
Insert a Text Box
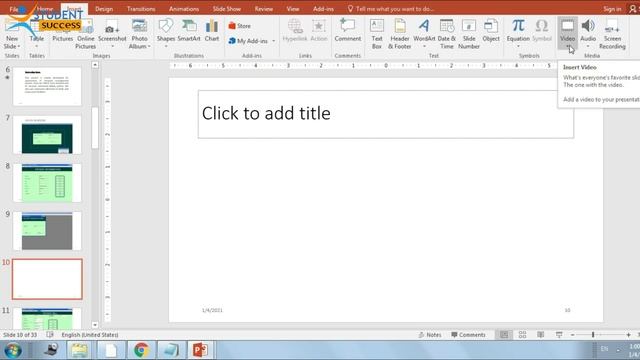coord(377,34)
